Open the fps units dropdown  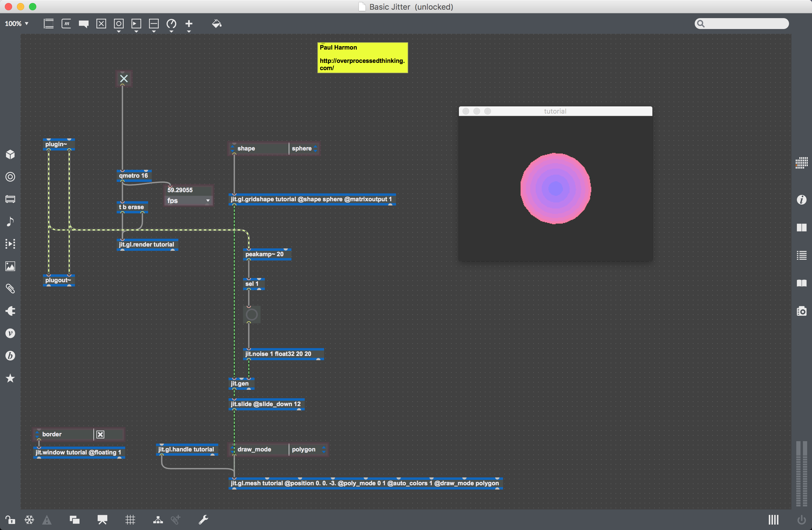click(208, 201)
